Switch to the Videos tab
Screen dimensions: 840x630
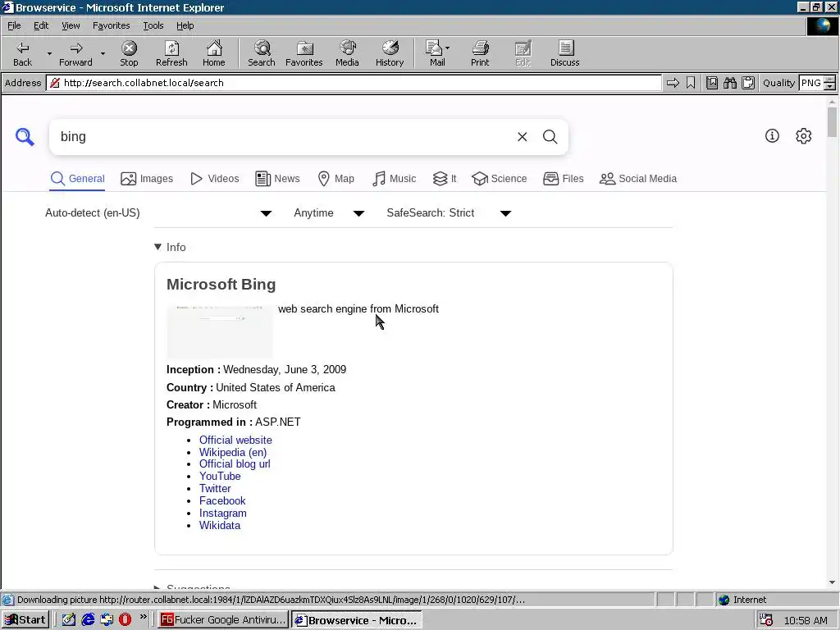[215, 178]
